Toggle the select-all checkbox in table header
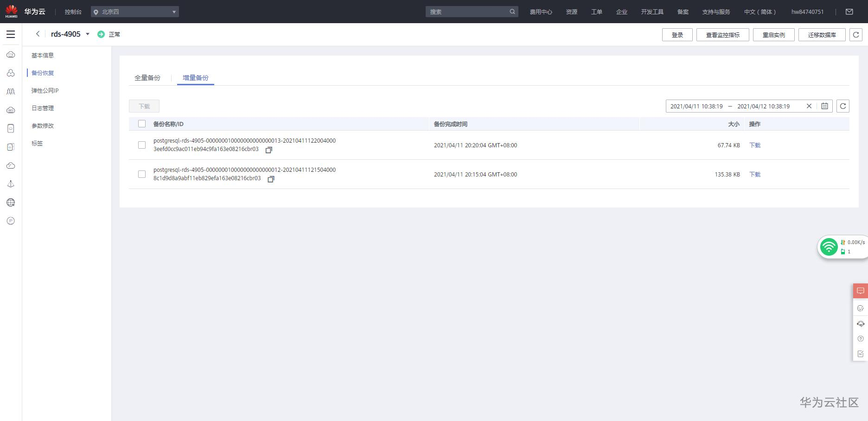 142,124
